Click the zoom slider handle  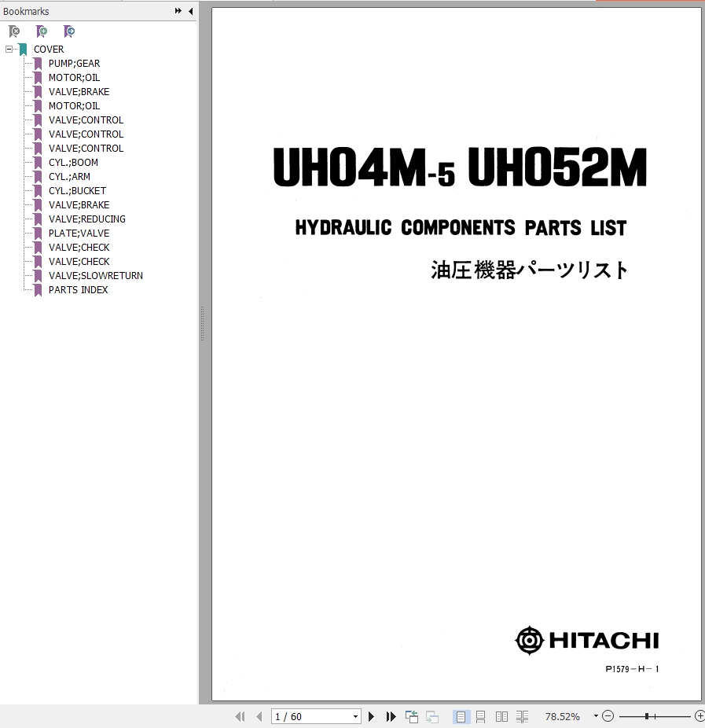pyautogui.click(x=647, y=716)
